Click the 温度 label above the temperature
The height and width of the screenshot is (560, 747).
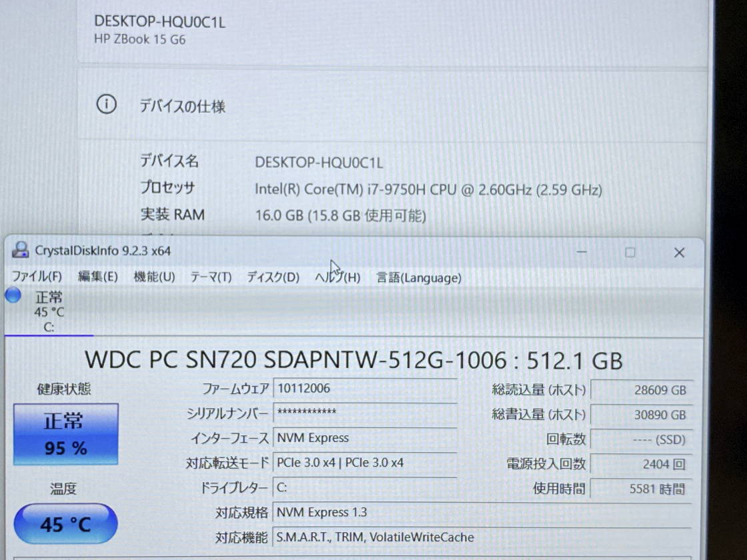point(63,489)
